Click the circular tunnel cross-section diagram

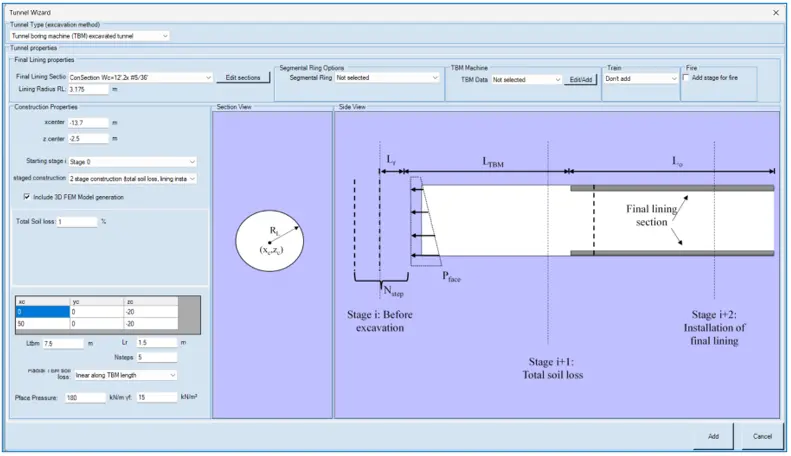[269, 241]
